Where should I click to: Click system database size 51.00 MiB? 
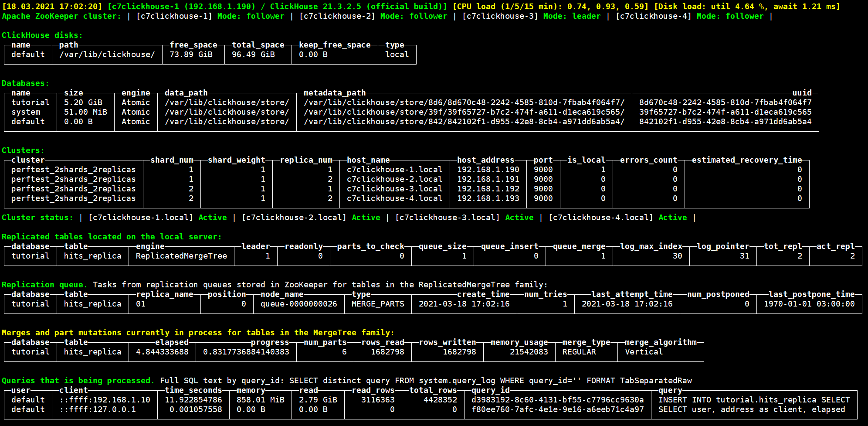point(85,112)
